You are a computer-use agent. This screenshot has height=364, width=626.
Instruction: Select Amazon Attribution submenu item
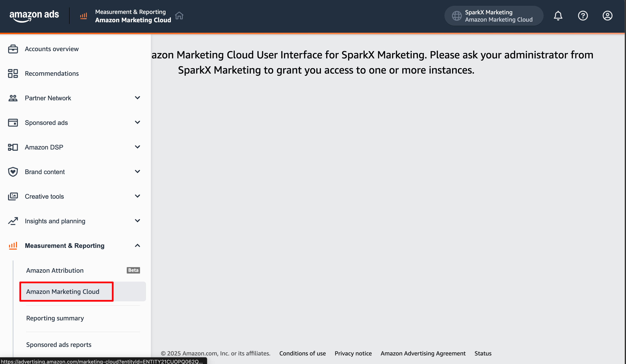[x=55, y=270]
